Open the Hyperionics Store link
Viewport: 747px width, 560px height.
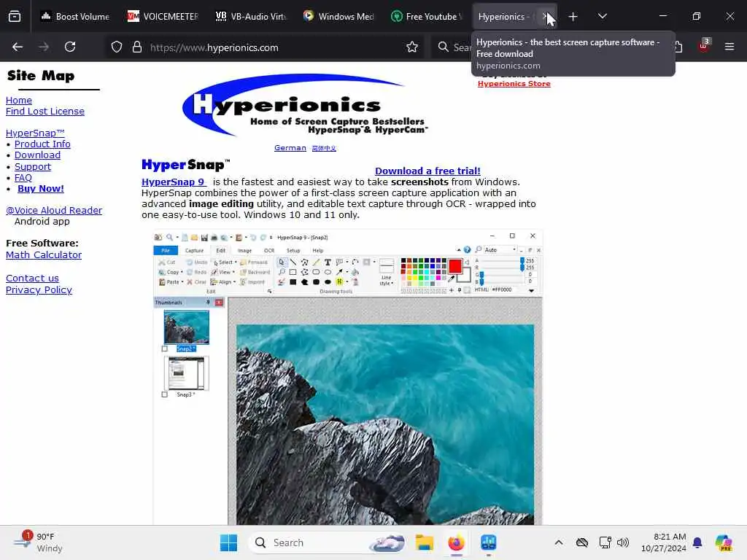click(x=514, y=84)
